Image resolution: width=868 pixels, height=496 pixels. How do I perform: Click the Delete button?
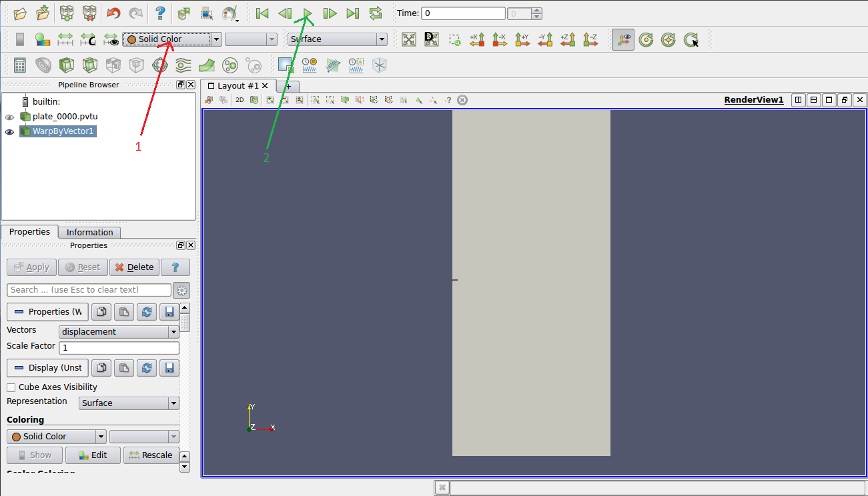[x=134, y=267]
